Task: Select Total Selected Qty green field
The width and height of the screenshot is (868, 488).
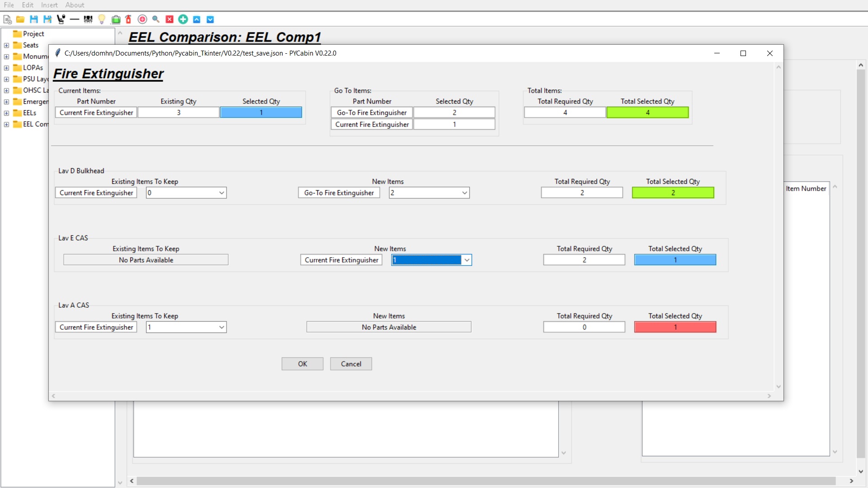Action: pos(647,113)
